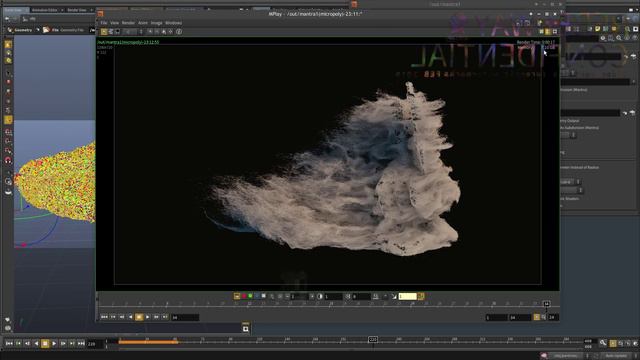Screen dimensions: 640x360
Task: Click the brain icon in status bar
Action: (x=544, y=356)
